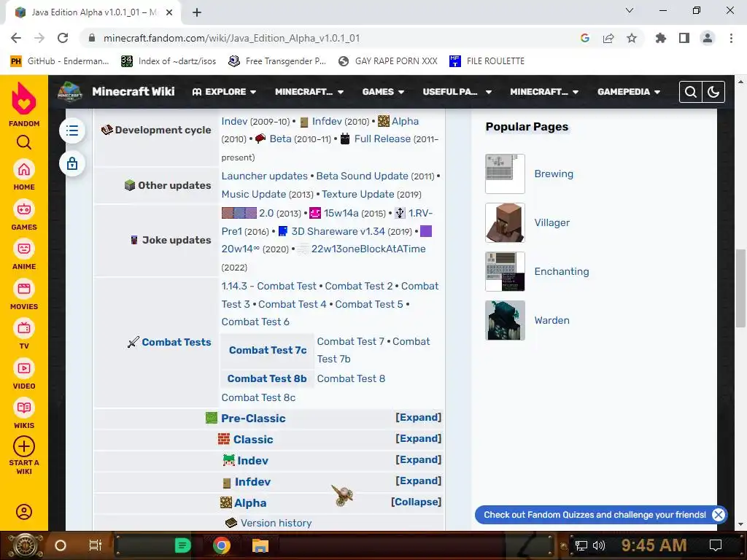Open the Wikis sidebar icon
The image size is (747, 560).
pyautogui.click(x=24, y=408)
